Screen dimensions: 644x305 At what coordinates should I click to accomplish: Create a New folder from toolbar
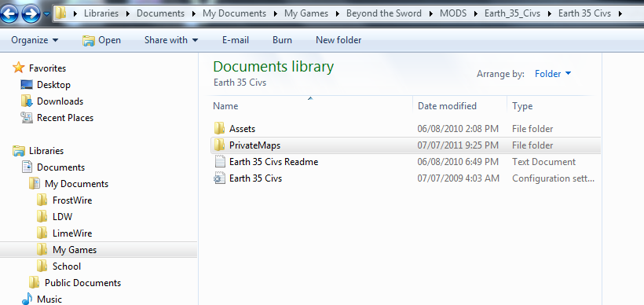point(338,40)
